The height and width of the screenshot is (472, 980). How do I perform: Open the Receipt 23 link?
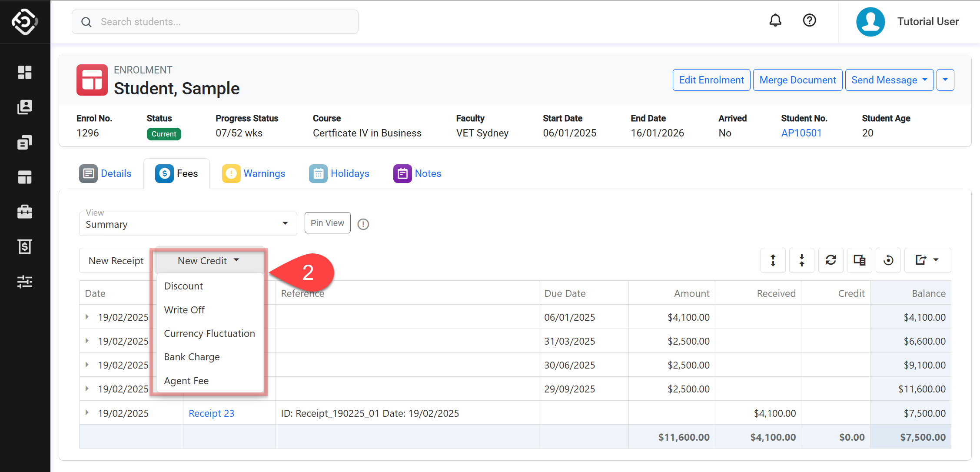coord(211,413)
